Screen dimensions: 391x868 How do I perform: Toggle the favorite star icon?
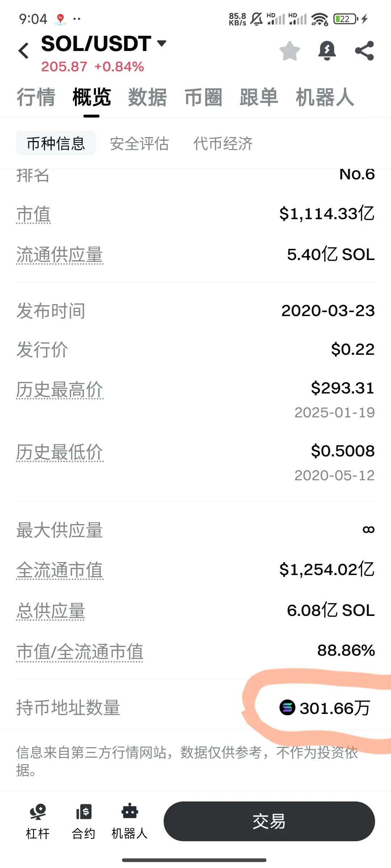tap(290, 51)
